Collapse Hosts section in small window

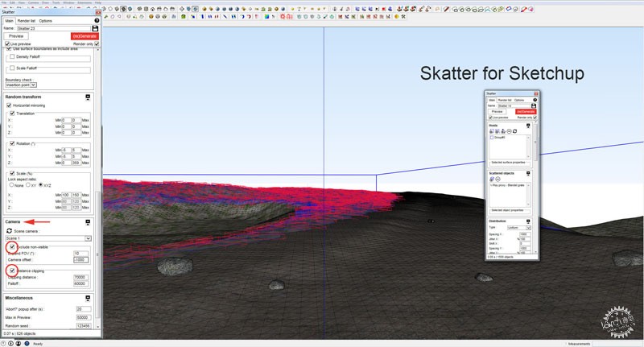528,126
